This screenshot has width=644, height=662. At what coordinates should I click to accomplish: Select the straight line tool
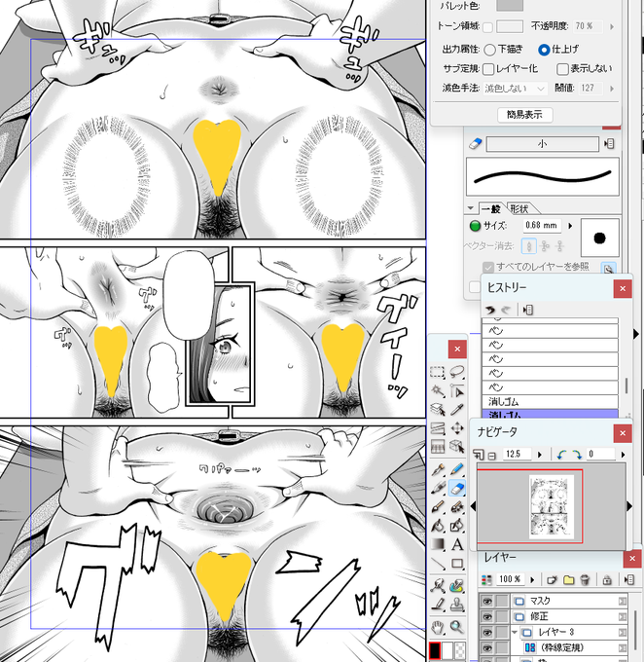click(438, 564)
